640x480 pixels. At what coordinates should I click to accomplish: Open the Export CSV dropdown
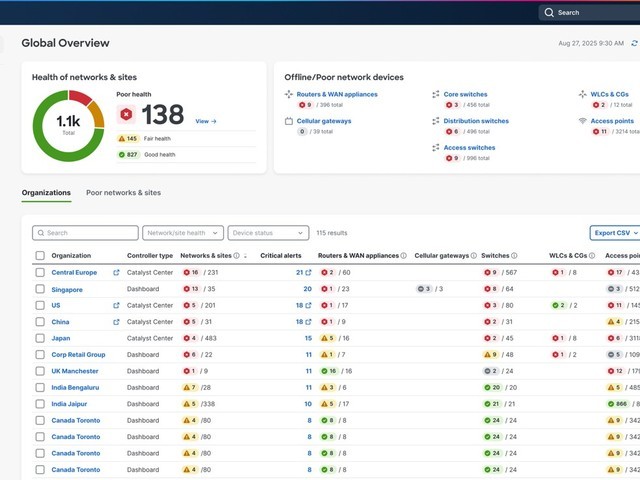(614, 233)
